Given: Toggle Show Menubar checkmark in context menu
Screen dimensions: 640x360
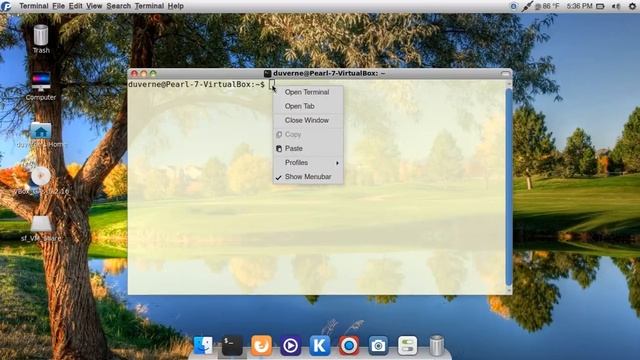Looking at the screenshot, I should point(308,177).
